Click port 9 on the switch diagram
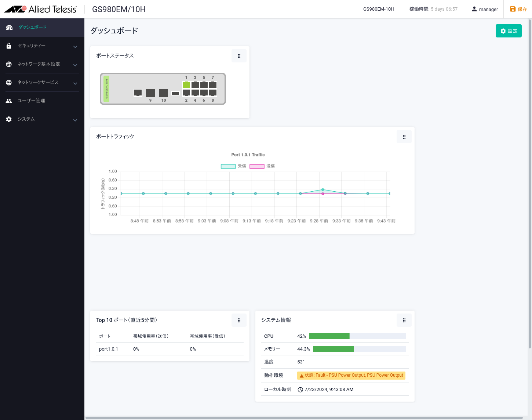The image size is (532, 420). (x=150, y=93)
